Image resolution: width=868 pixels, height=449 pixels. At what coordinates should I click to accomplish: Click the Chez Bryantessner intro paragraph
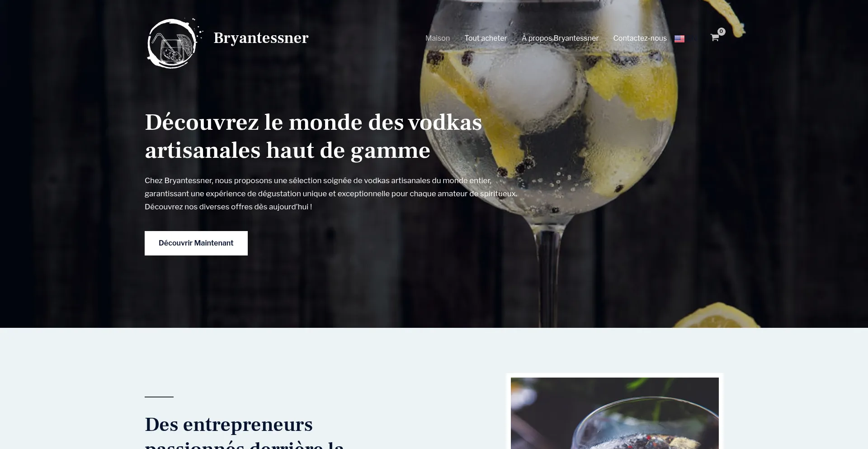point(331,194)
